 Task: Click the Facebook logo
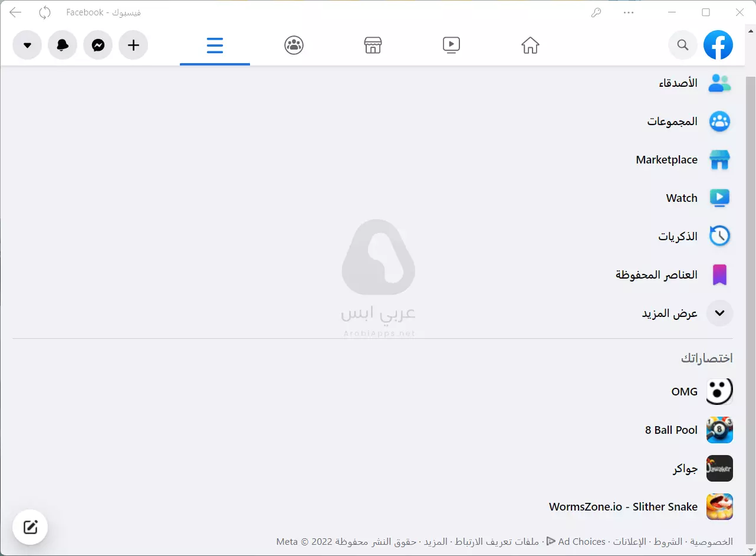718,45
